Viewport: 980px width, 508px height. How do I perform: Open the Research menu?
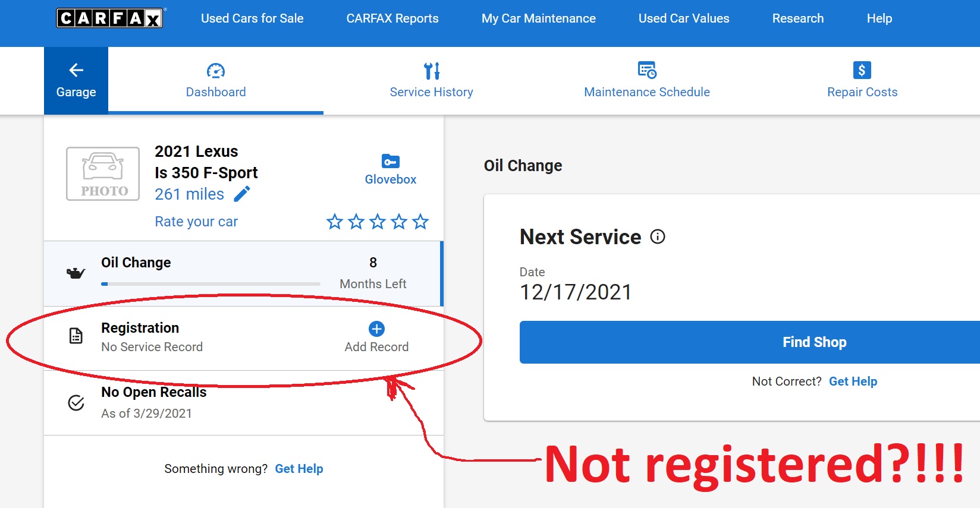(798, 18)
